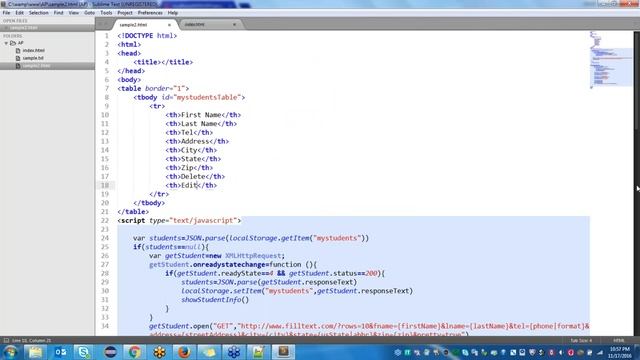Open the View menu
The height and width of the screenshot is (360, 640).
pos(73,13)
